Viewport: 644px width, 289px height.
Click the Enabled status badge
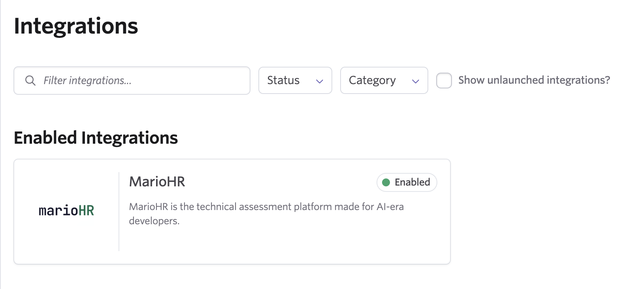click(x=407, y=182)
